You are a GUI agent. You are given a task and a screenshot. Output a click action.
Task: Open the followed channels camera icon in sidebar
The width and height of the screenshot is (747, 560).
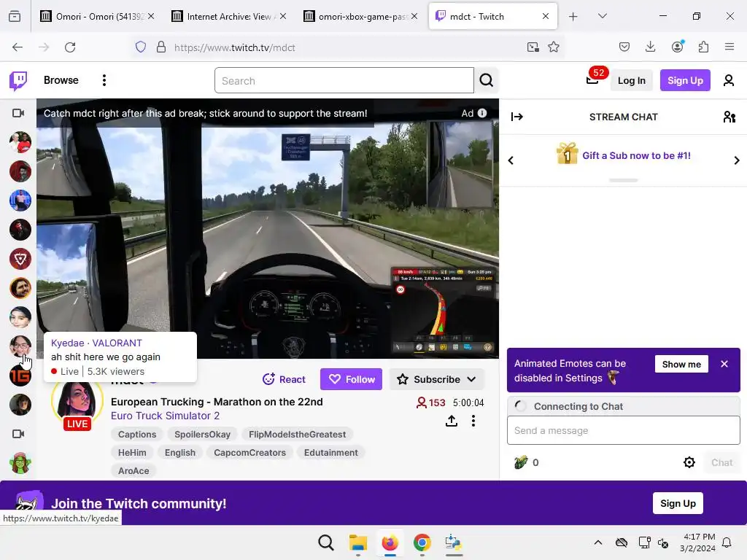click(18, 113)
